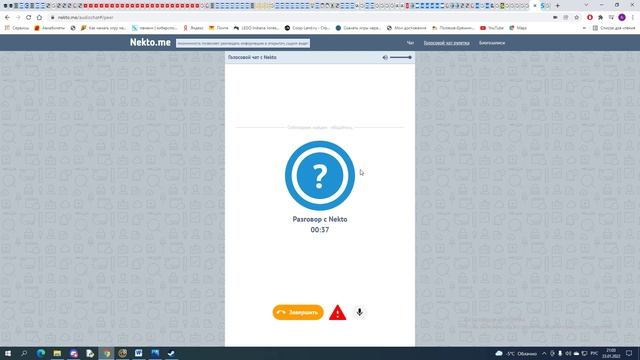Image resolution: width=640 pixels, height=360 pixels.
Task: Open the LEGO Indiana Jones bookmark
Action: (x=256, y=28)
